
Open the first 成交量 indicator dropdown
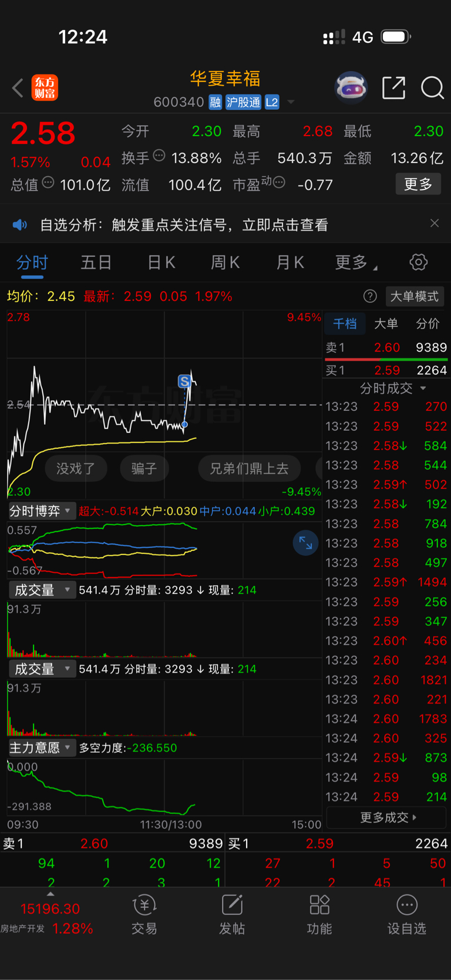[x=42, y=590]
